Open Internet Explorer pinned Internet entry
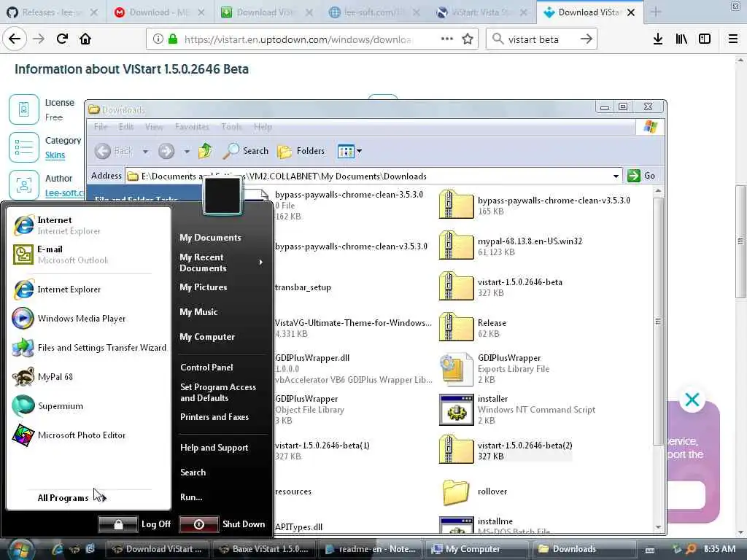This screenshot has width=747, height=560. click(57, 225)
